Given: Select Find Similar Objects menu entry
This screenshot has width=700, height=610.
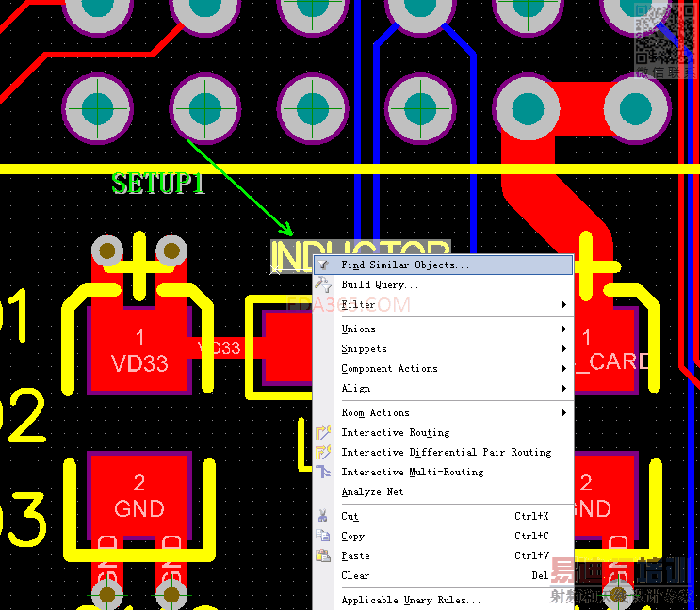Looking at the screenshot, I should point(444,265).
